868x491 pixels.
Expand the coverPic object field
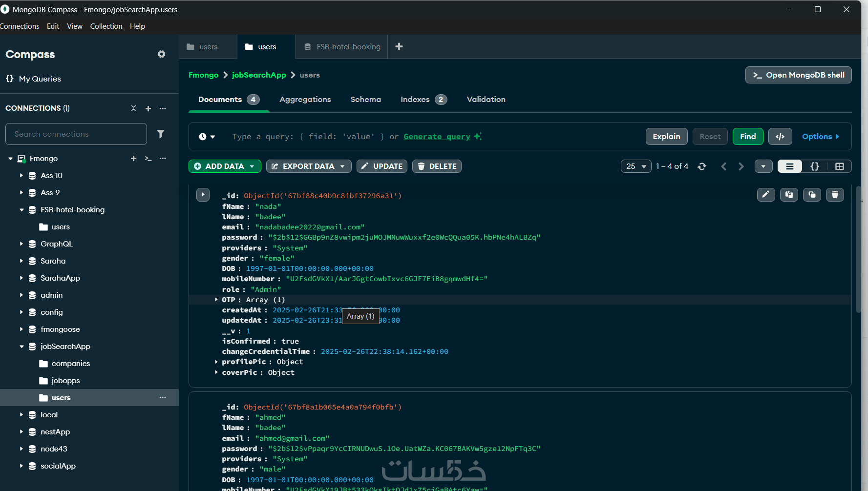216,372
